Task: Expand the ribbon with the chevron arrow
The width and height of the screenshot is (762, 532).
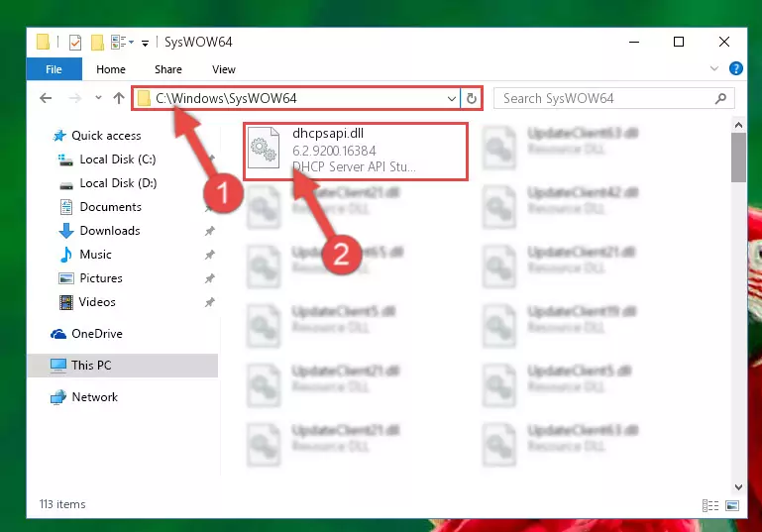Action: pyautogui.click(x=713, y=68)
